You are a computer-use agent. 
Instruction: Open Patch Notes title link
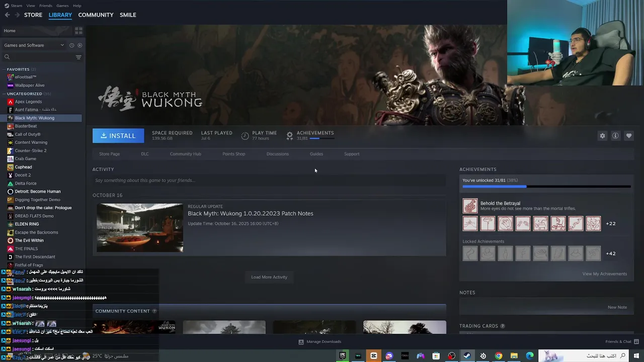(x=251, y=214)
